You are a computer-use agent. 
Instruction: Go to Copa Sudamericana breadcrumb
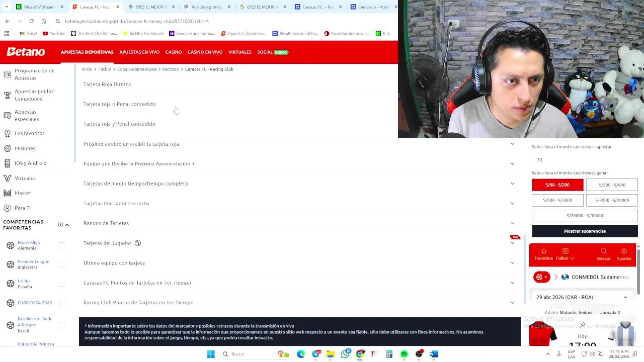pos(137,69)
